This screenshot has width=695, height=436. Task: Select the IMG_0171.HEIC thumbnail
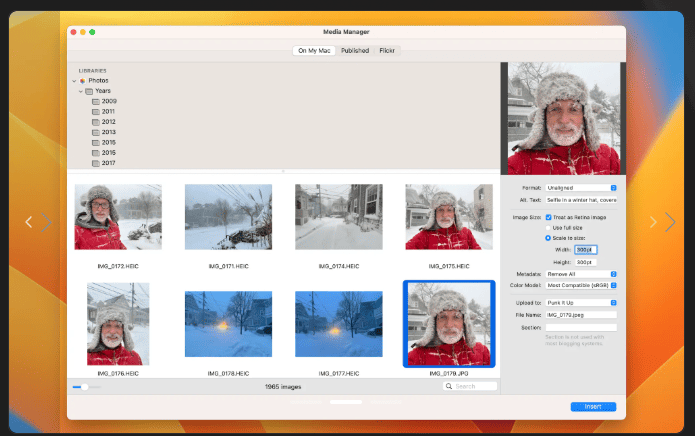[x=228, y=217]
